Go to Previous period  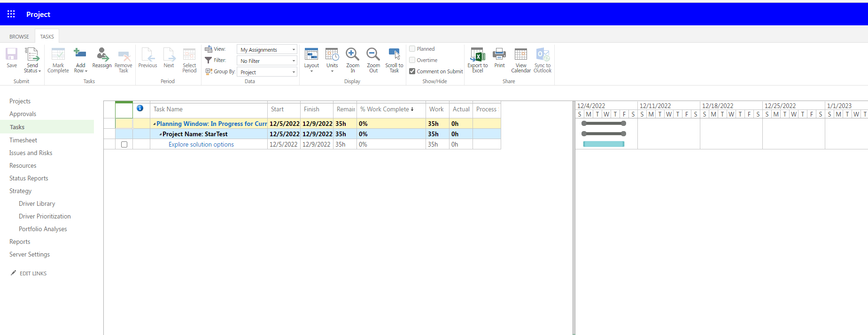pyautogui.click(x=147, y=54)
